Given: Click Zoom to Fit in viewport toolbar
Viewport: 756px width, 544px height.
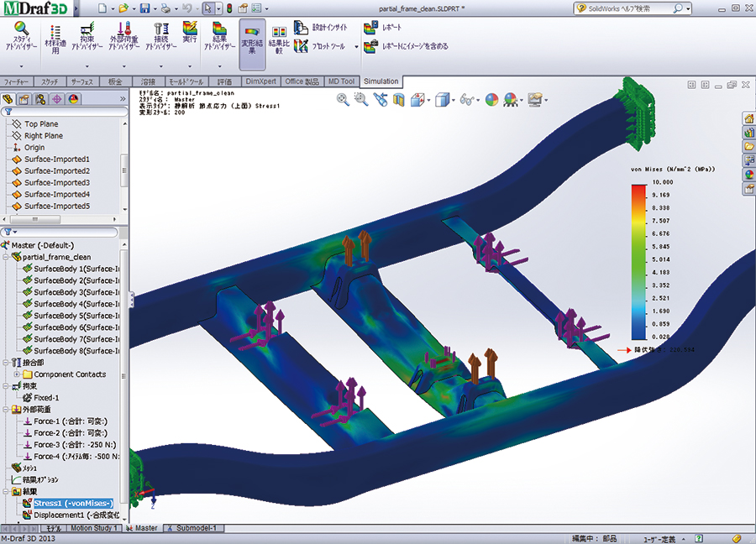Looking at the screenshot, I should (343, 99).
